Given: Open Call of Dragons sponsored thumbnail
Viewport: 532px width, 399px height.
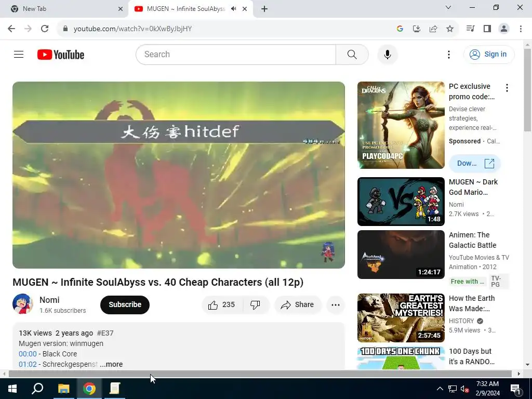Looking at the screenshot, I should point(401,125).
